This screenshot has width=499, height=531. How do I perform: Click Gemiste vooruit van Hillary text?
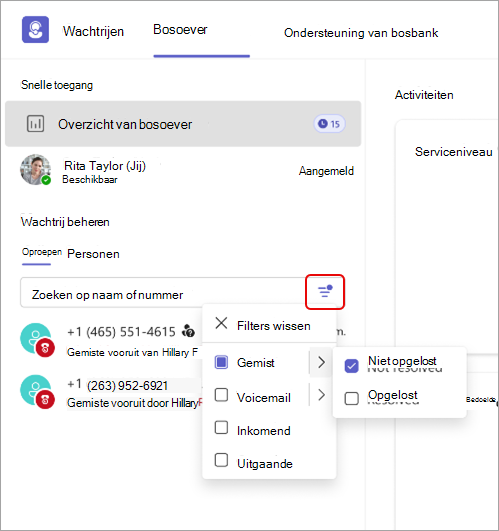pos(132,352)
